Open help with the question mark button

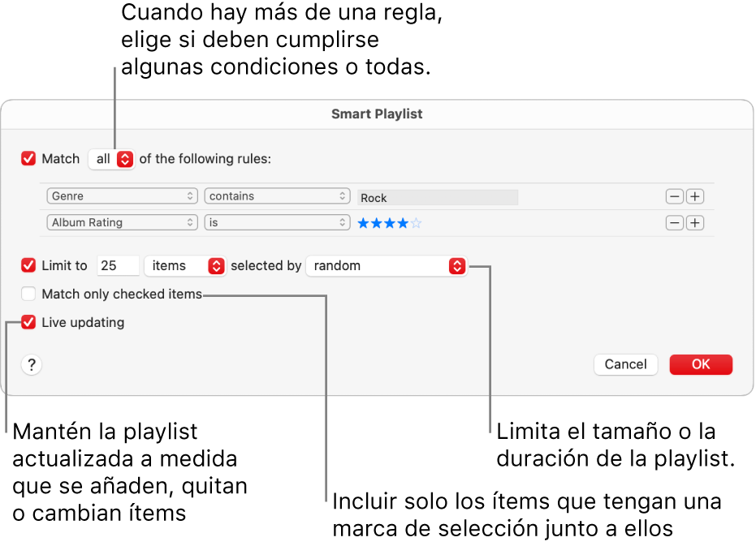coord(32,365)
